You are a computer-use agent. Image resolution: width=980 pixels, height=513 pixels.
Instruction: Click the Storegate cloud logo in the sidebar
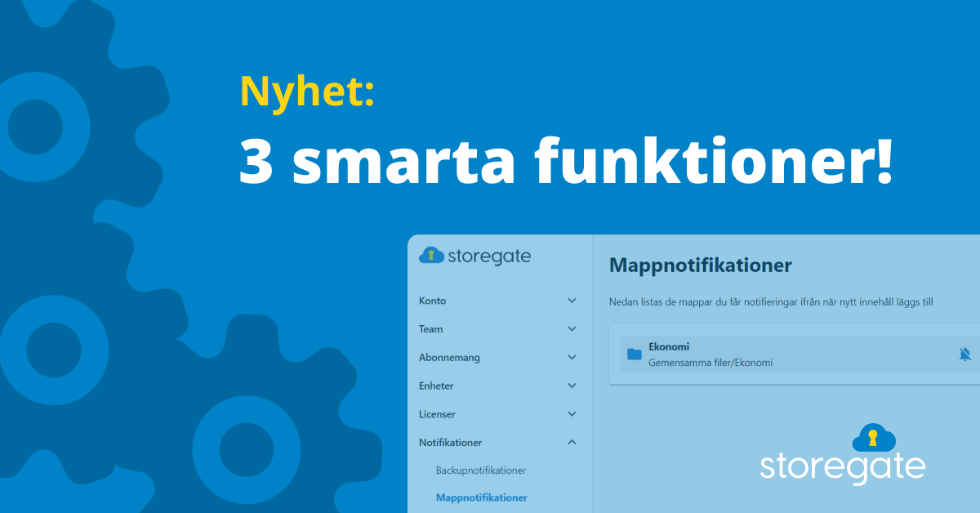click(x=474, y=256)
